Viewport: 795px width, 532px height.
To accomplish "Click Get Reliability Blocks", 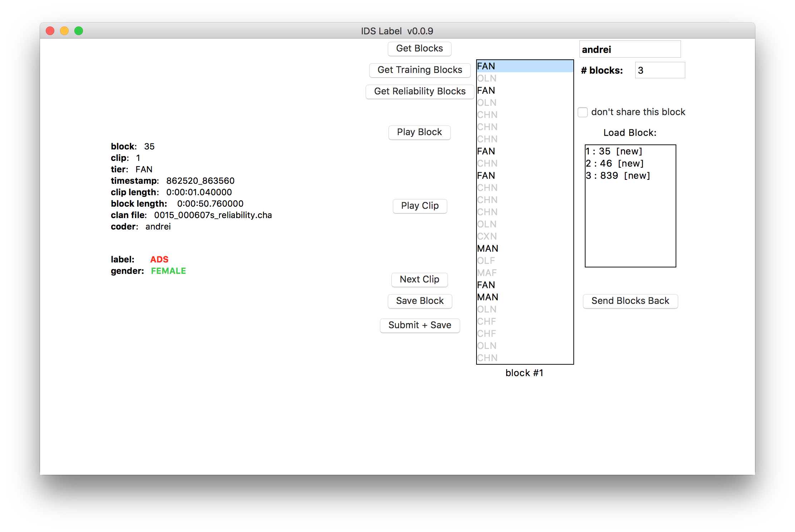I will pos(420,92).
